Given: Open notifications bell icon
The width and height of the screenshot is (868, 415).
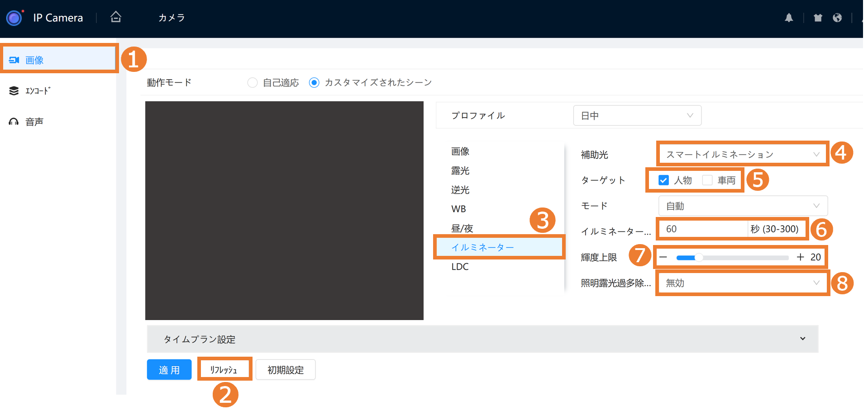Looking at the screenshot, I should 789,18.
